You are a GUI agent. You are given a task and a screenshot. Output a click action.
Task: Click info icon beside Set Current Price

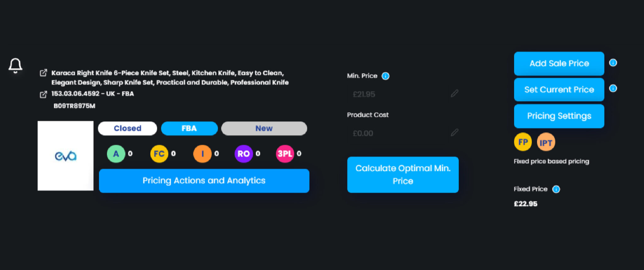pos(613,88)
